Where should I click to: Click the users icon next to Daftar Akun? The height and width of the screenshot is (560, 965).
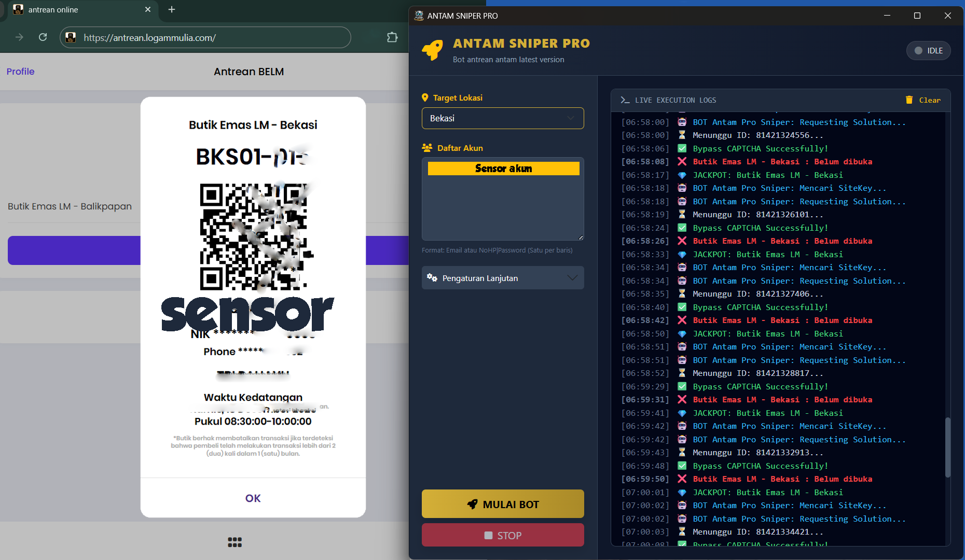click(x=427, y=148)
